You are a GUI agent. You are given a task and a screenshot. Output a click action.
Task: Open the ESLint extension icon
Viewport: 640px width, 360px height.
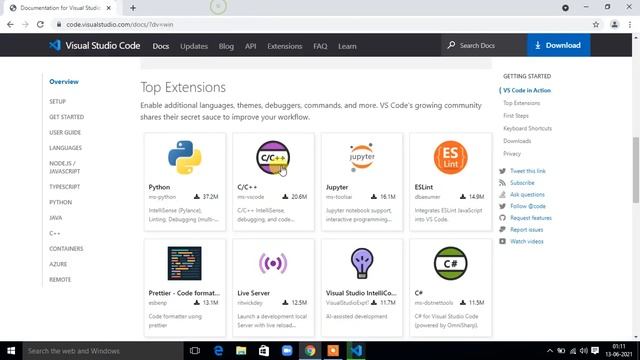tap(451, 158)
